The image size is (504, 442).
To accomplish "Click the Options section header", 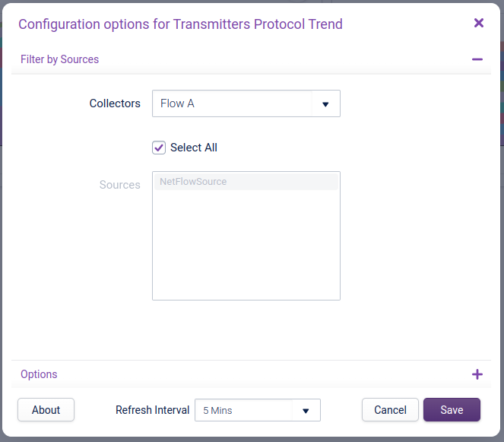I will tap(40, 374).
